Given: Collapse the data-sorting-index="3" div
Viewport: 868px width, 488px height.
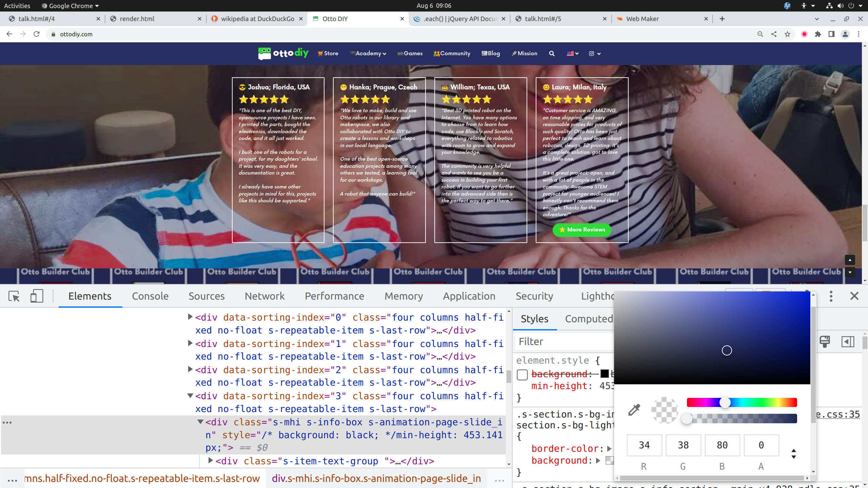Looking at the screenshot, I should [191, 395].
